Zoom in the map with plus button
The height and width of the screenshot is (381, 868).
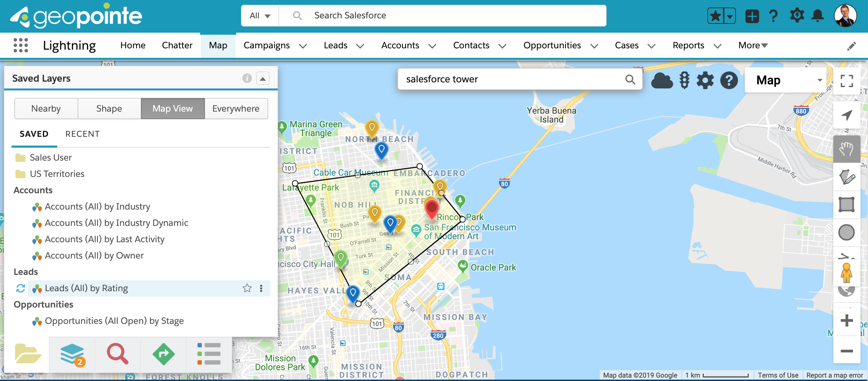(847, 320)
